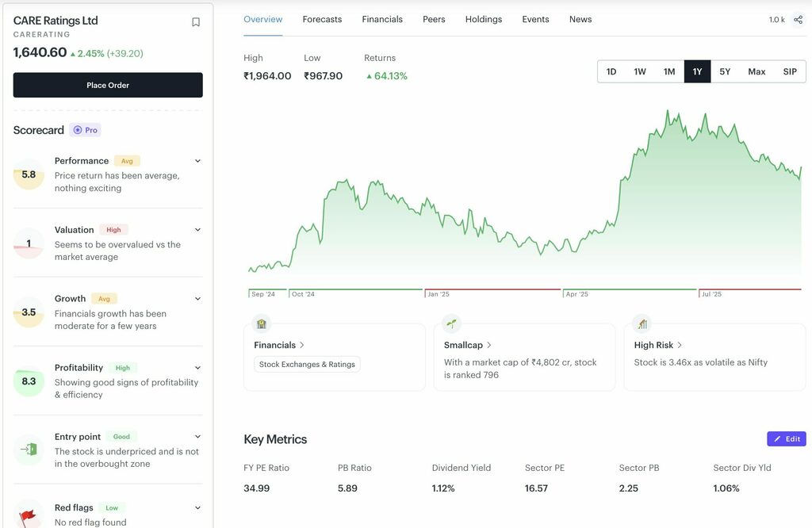Bookmark CARE Ratings Ltd stock
Viewport: 812px width, 528px height.
(196, 21)
